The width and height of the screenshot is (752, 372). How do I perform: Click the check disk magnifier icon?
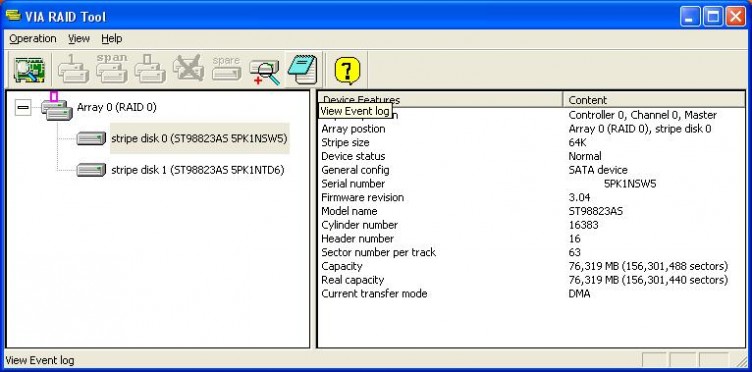click(265, 72)
